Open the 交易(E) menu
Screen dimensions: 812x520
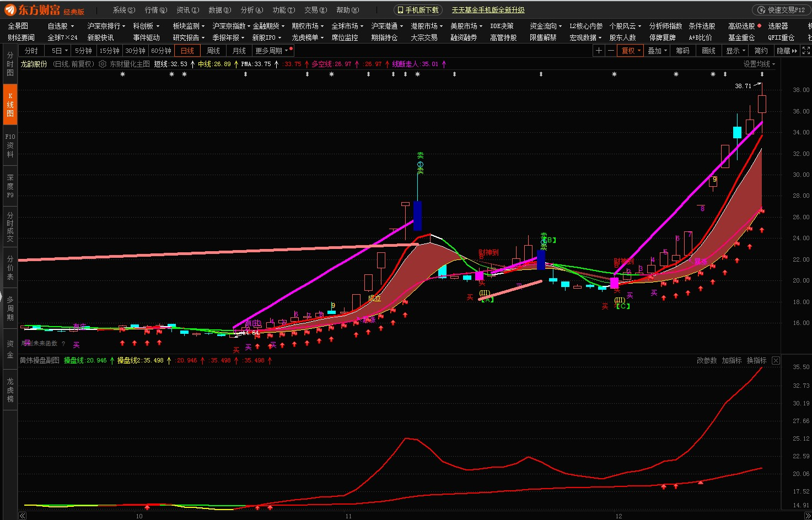(316, 10)
